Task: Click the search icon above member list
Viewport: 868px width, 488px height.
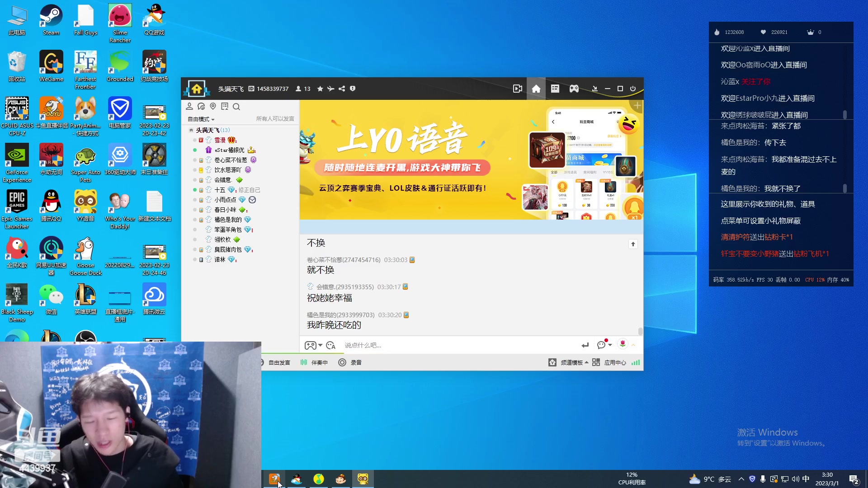Action: (236, 107)
